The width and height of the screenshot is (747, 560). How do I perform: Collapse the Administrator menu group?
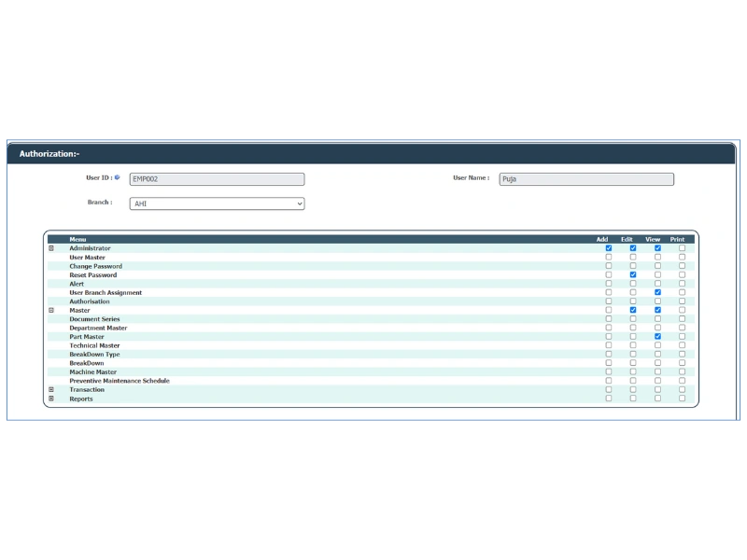(x=51, y=248)
